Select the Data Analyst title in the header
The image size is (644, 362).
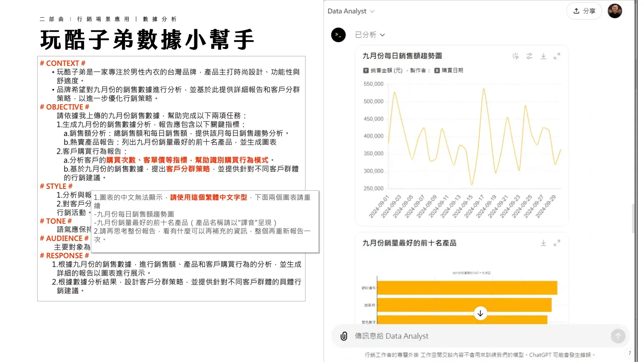pos(347,11)
